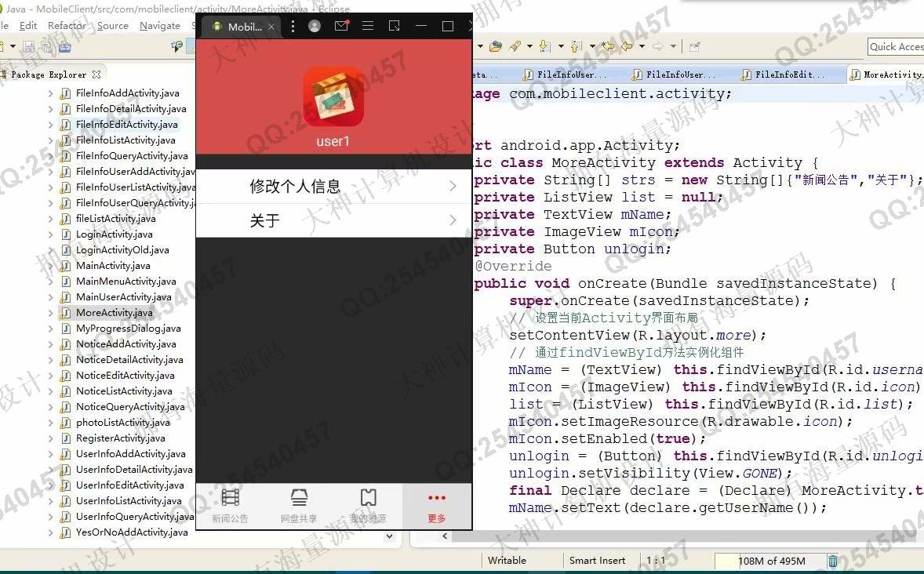Click the Writable status bar entry
Image resolution: width=924 pixels, height=574 pixels.
tap(507, 561)
